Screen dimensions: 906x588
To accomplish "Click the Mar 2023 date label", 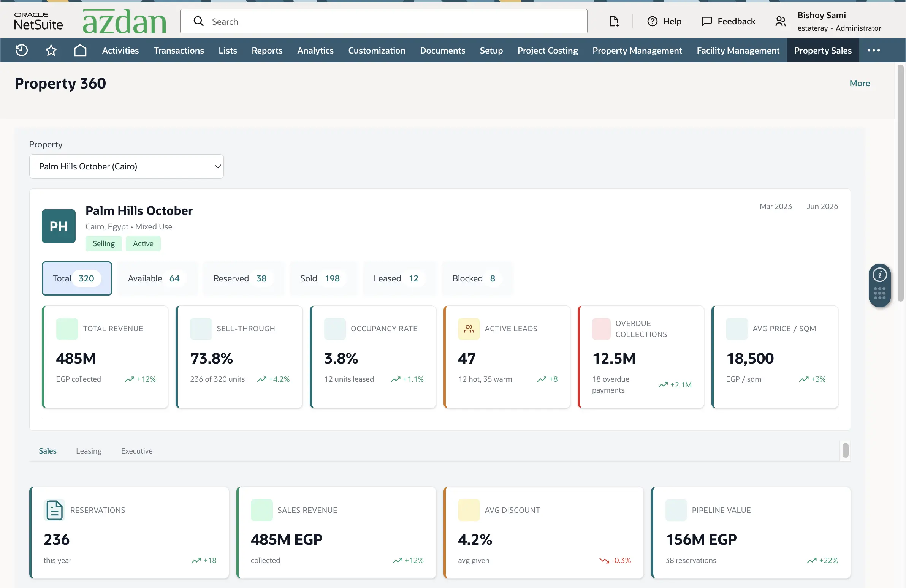I will click(x=776, y=206).
